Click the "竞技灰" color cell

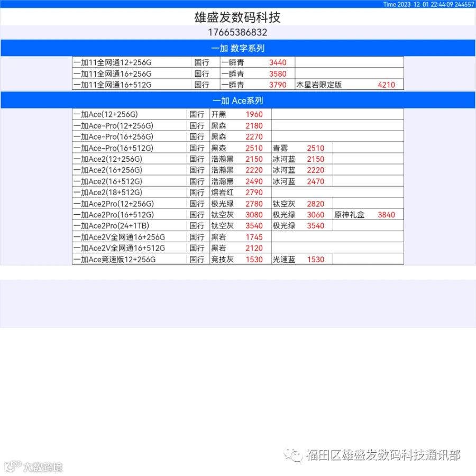click(x=223, y=260)
